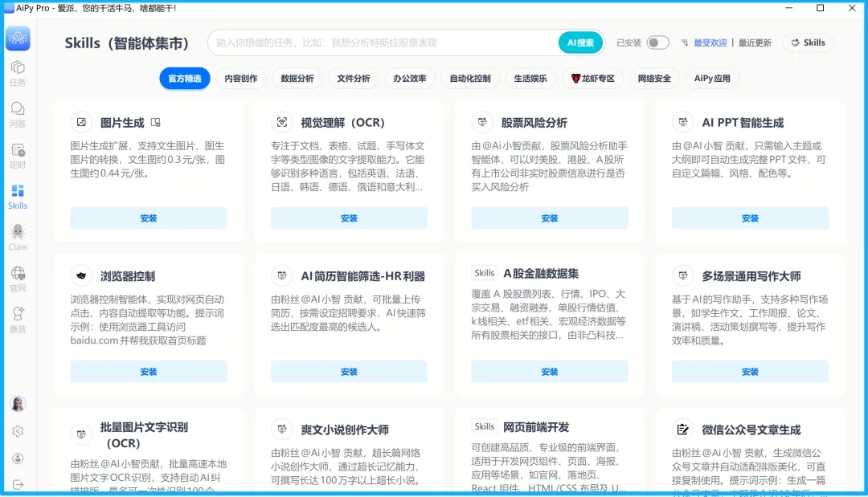This screenshot has height=497, width=868.
Task: Click the 微信公众号文章生成 edit icon
Action: pos(683,429)
